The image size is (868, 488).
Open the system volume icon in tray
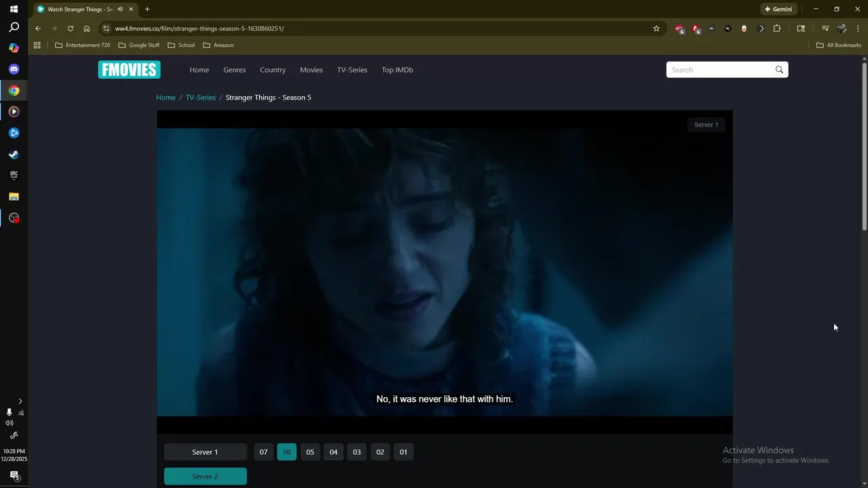pos(9,423)
